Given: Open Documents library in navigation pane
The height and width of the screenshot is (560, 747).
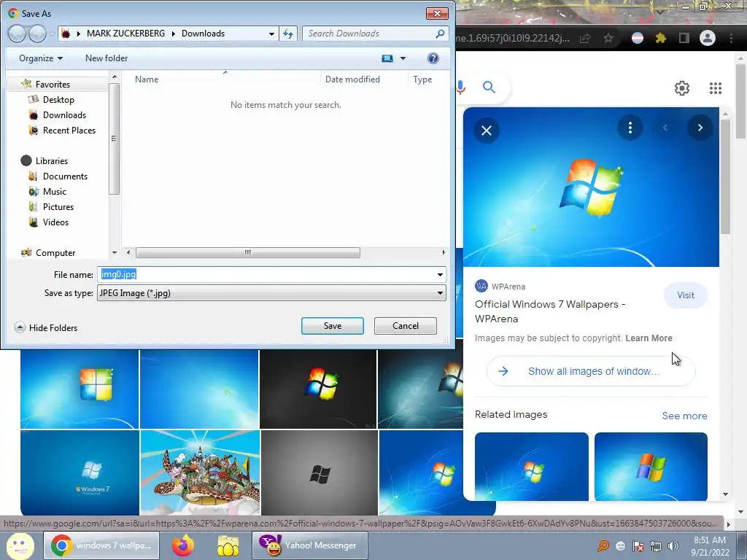Looking at the screenshot, I should click(65, 176).
